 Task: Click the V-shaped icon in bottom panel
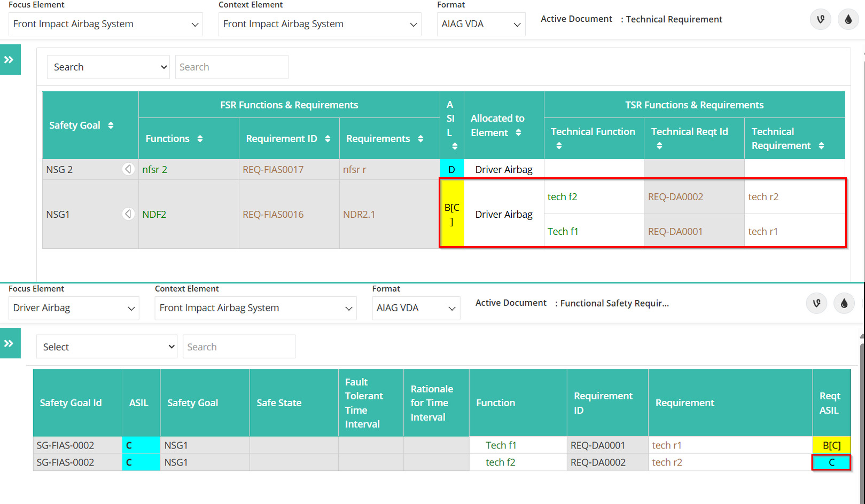[816, 303]
